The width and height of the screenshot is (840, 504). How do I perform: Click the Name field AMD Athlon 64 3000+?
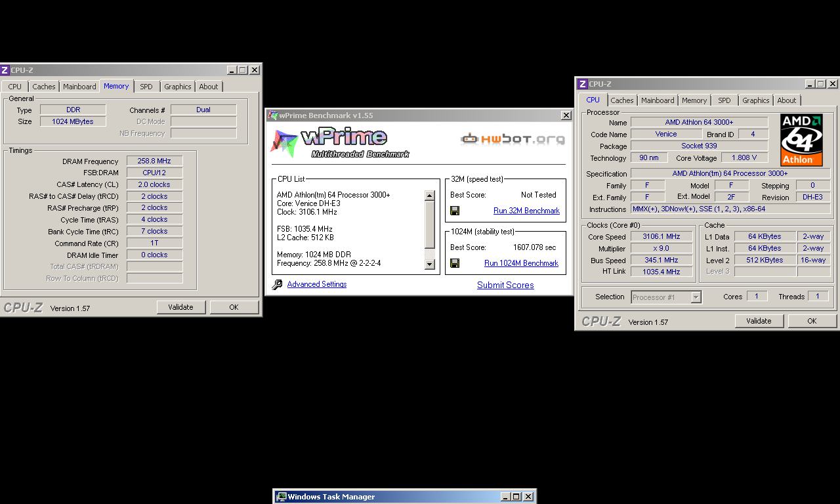point(699,122)
